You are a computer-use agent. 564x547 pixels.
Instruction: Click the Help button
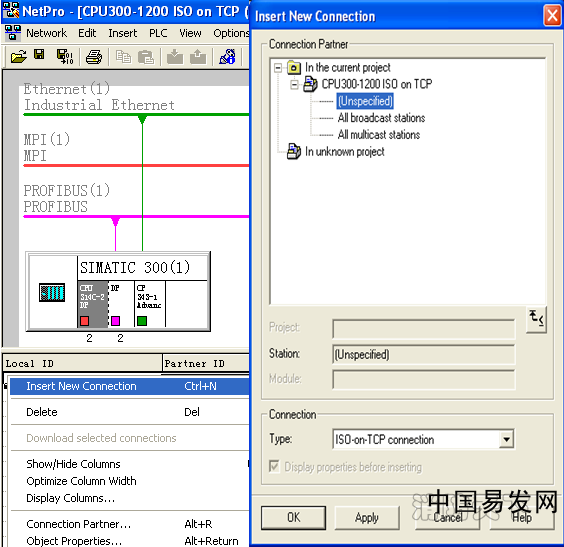pos(522,518)
